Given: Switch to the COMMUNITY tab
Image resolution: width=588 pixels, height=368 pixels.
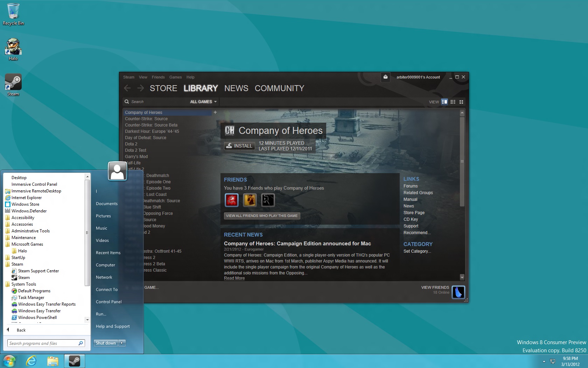Looking at the screenshot, I should click(279, 88).
